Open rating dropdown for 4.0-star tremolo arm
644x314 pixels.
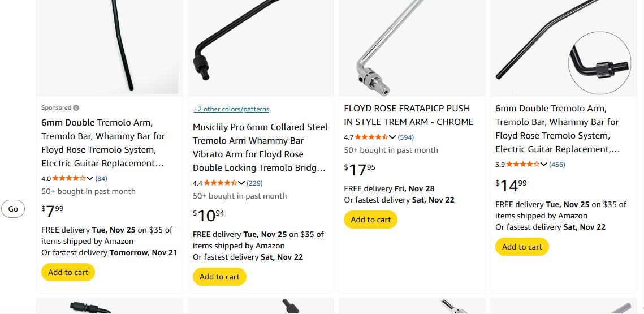90,179
